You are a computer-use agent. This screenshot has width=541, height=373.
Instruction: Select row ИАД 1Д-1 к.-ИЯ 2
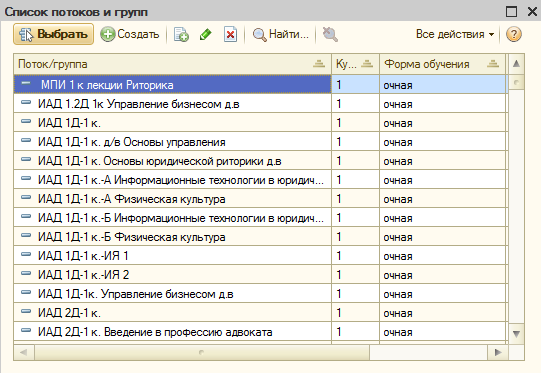259,275
